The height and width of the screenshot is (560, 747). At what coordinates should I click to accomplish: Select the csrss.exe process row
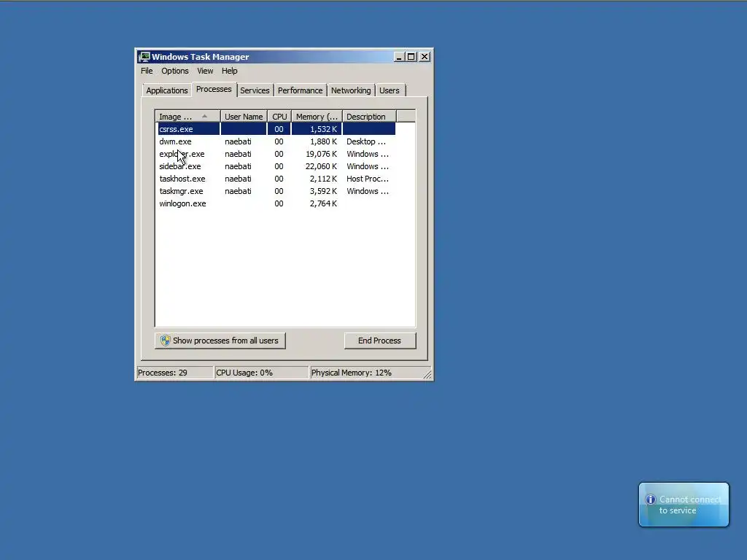[x=276, y=129]
